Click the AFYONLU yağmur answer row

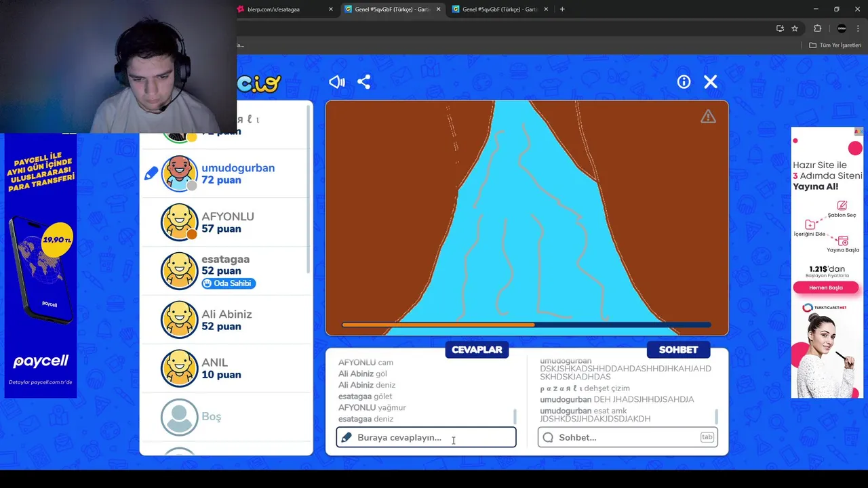tap(372, 407)
